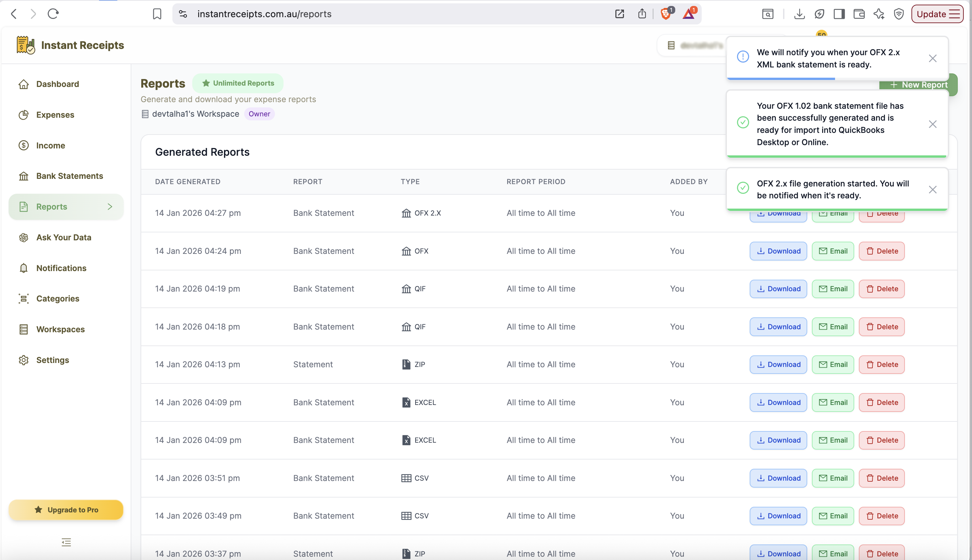Screen dimensions: 972x560
Task: Toggle the browser sidebar panel icon
Action: click(x=839, y=14)
